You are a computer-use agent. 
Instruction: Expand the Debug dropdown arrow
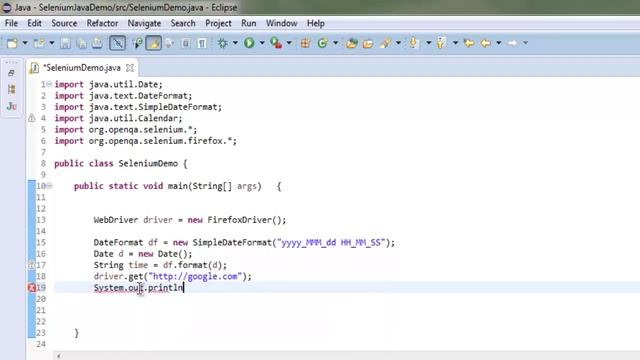(236, 43)
